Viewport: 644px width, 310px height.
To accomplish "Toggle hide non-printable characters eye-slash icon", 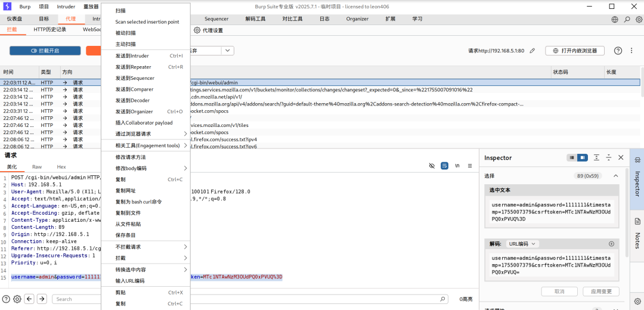I will (431, 166).
